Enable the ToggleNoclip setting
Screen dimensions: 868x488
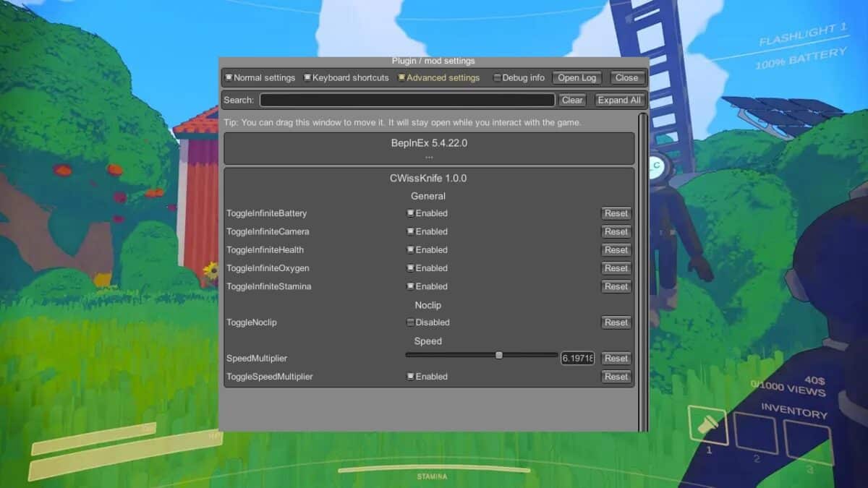point(411,322)
